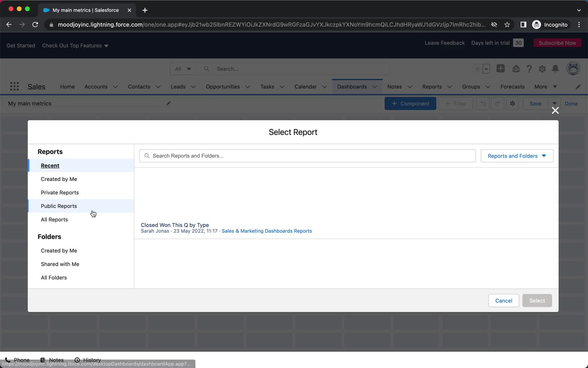This screenshot has height=368, width=588.
Task: Open Sales & Marketing Dashboards Reports folder link
Action: coord(266,231)
